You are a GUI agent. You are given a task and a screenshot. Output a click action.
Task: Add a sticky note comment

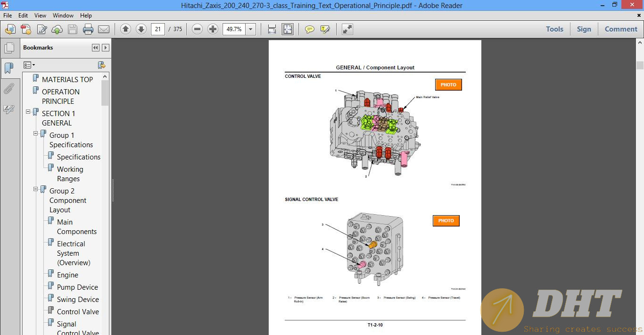pos(310,29)
